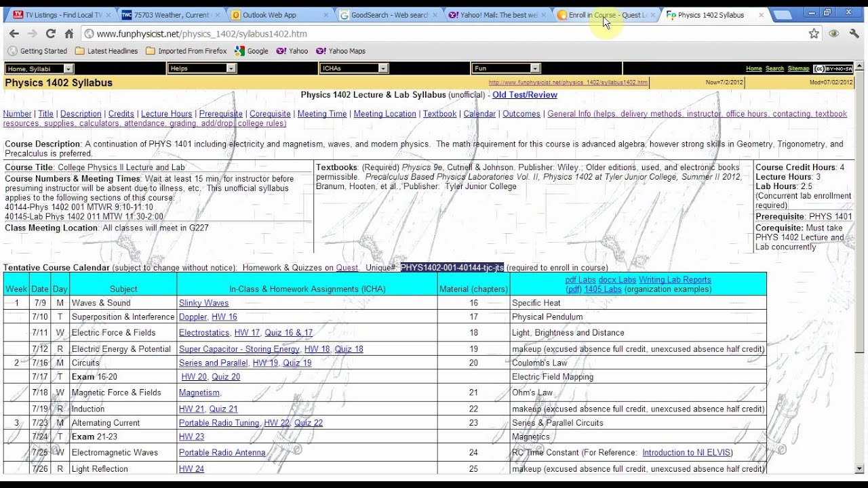Open the Yahoo Maps bookmark
Screen dimensions: 868x488
(341, 51)
